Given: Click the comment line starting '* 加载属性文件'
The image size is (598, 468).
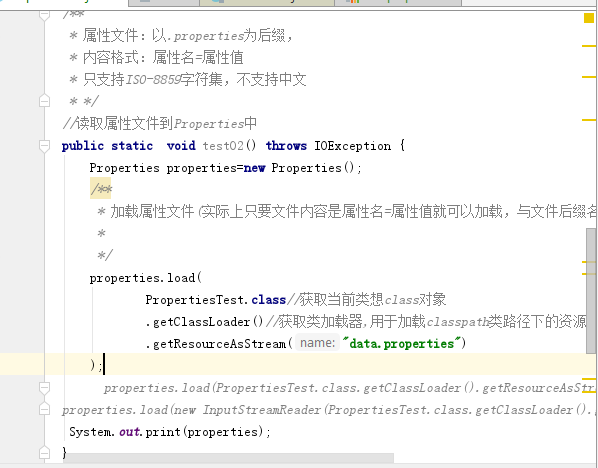Looking at the screenshot, I should click(347, 211).
